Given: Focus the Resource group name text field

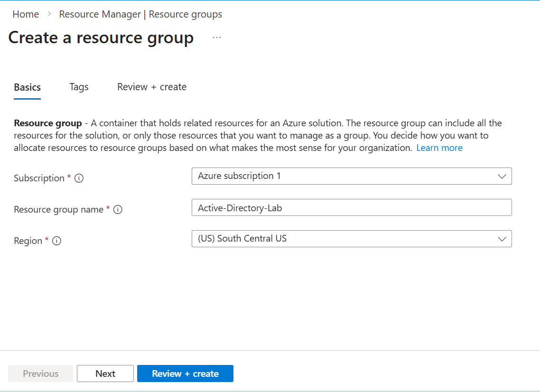Looking at the screenshot, I should coord(351,207).
